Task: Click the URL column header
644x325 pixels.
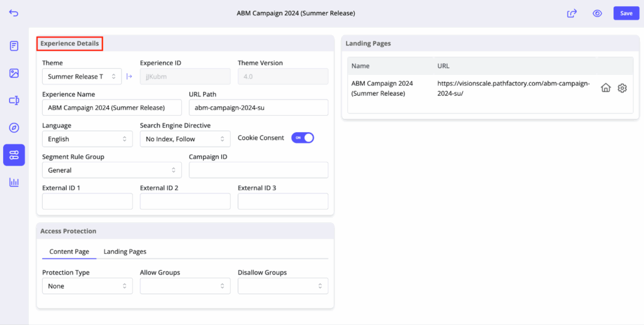Action: point(444,66)
